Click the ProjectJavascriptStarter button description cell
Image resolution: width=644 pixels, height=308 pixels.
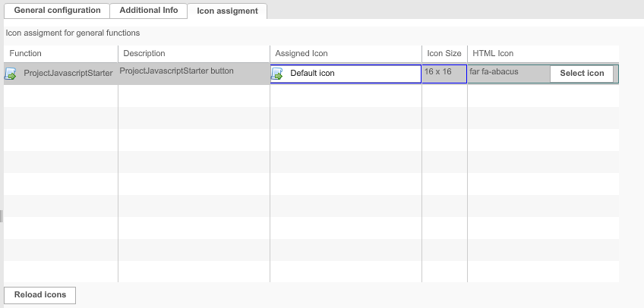point(177,71)
